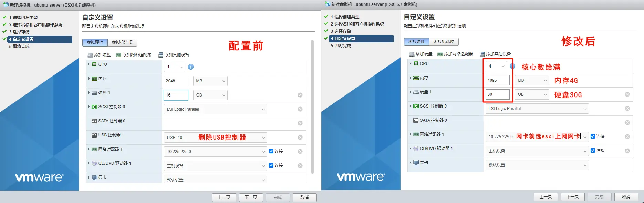The width and height of the screenshot is (644, 203).
Task: Open the USB 2.0 controller type dropdown
Action: (216, 138)
